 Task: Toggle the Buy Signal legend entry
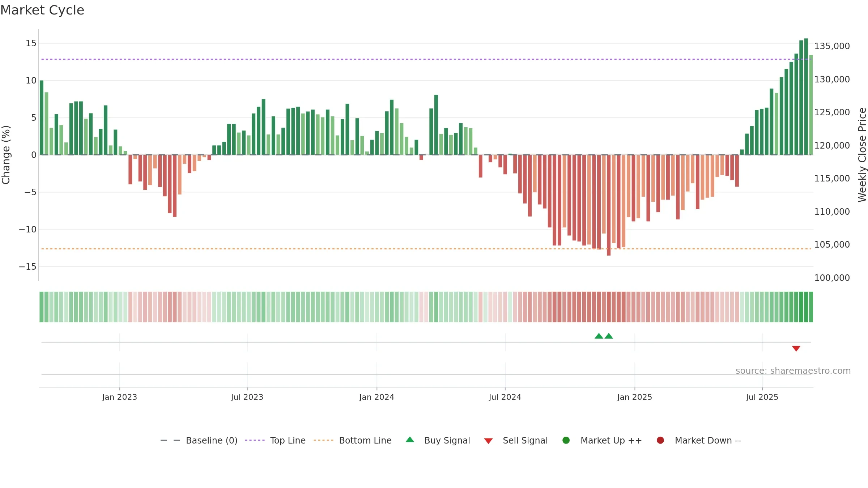tap(438, 440)
